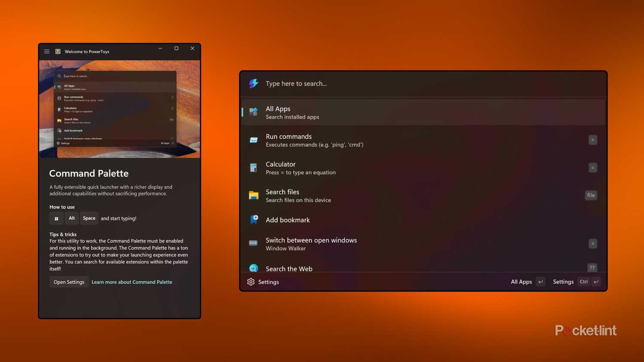Click the Command Palette preview image thumbnail

point(119,109)
